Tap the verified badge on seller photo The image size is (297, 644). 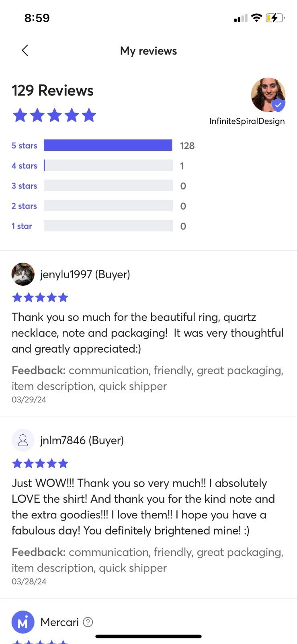[278, 105]
